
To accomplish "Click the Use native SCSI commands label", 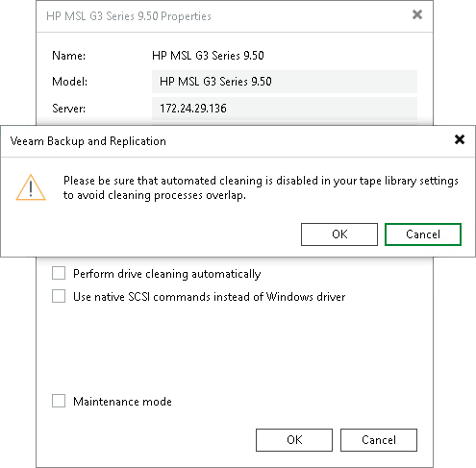I will [x=209, y=297].
